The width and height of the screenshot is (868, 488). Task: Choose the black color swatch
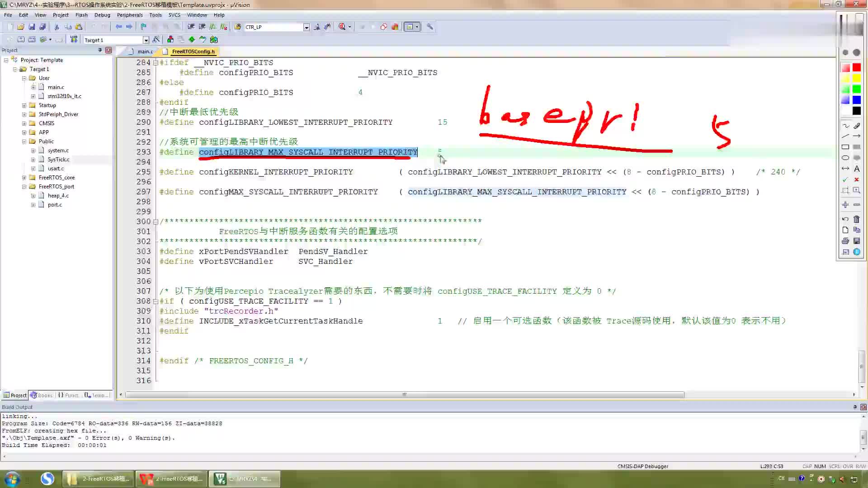click(857, 111)
